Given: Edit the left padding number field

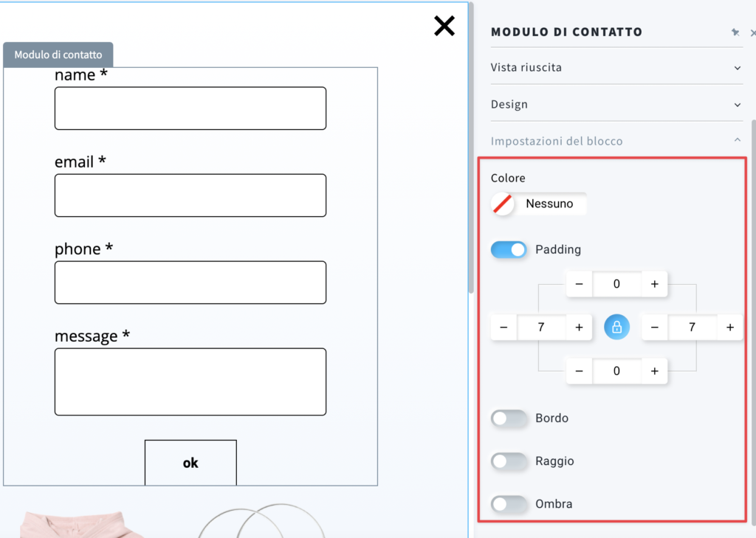Looking at the screenshot, I should click(x=541, y=328).
